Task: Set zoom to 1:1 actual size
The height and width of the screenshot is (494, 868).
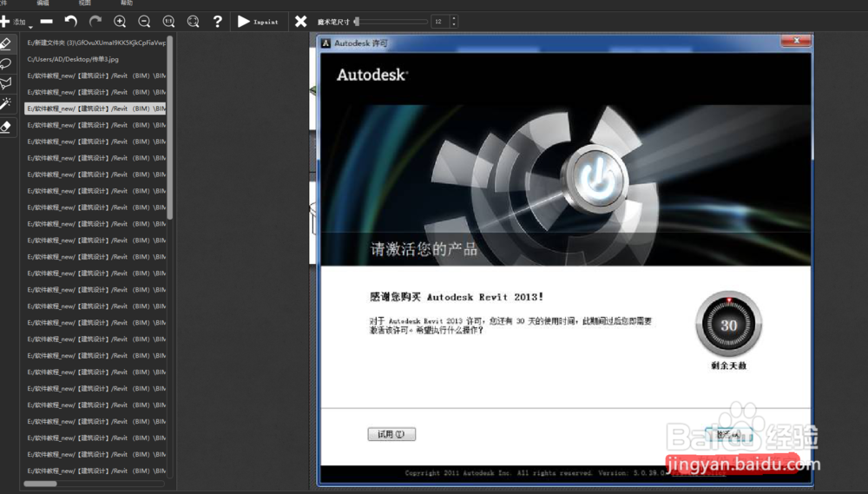Action: (169, 22)
